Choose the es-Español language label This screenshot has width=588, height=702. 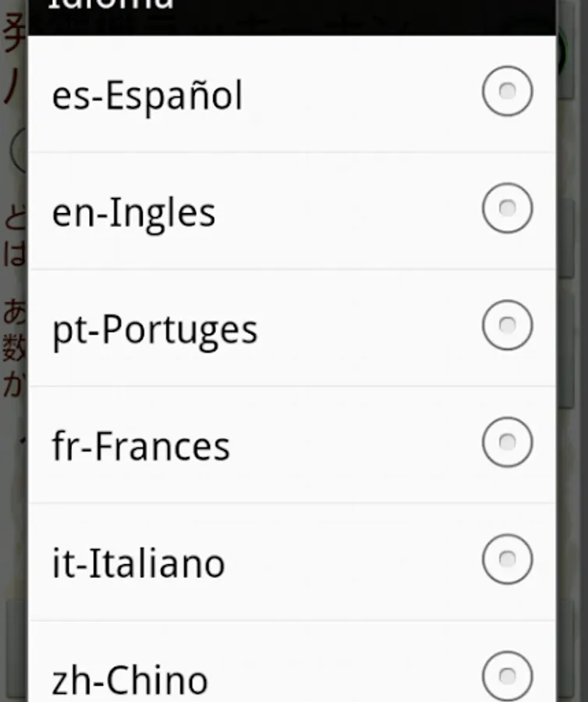(147, 96)
